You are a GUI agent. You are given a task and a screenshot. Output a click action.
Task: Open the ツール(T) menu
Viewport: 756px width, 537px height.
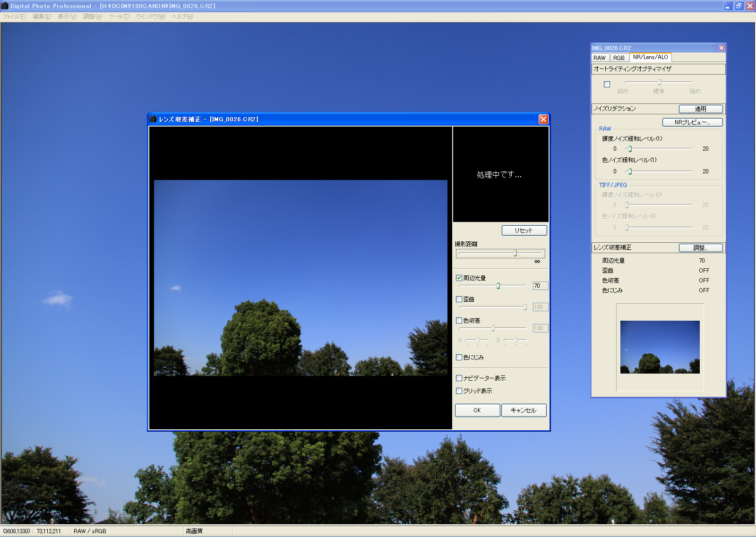pos(119,17)
